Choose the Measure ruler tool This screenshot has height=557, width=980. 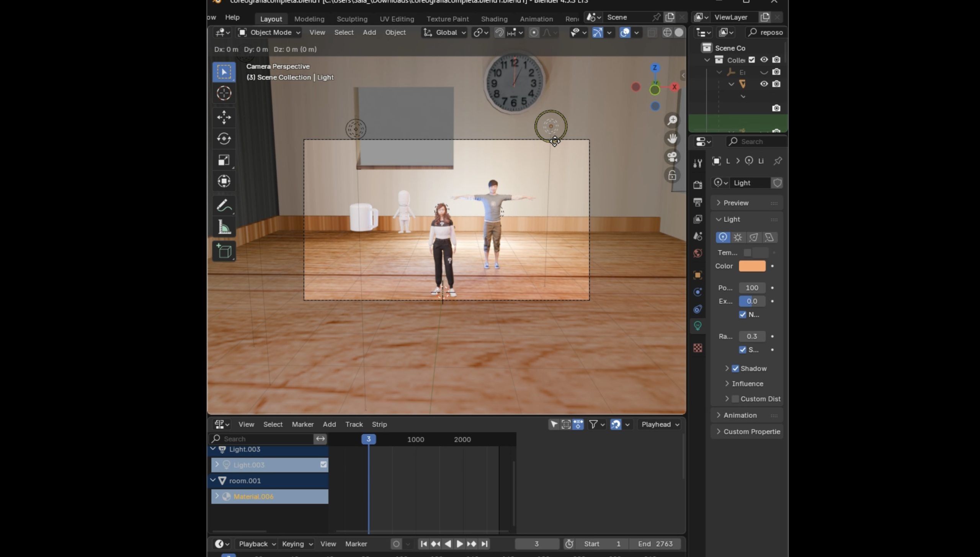(x=224, y=227)
